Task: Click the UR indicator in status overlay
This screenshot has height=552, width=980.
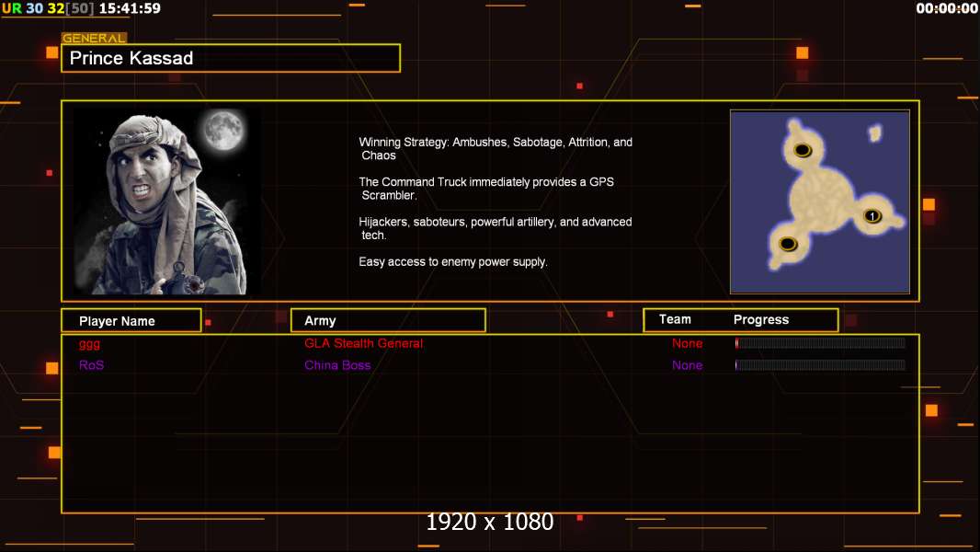Action: [11, 8]
